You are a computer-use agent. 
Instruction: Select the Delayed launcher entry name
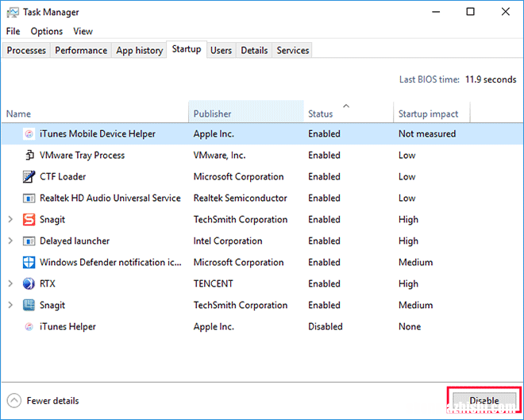pos(75,241)
